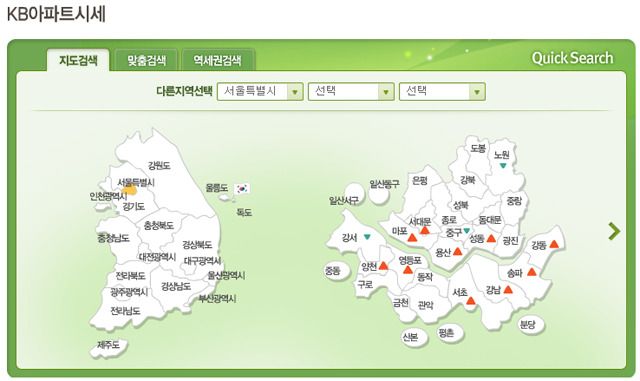Choose 중랑 district on Seoul map
The height and width of the screenshot is (381, 640).
pos(514,201)
